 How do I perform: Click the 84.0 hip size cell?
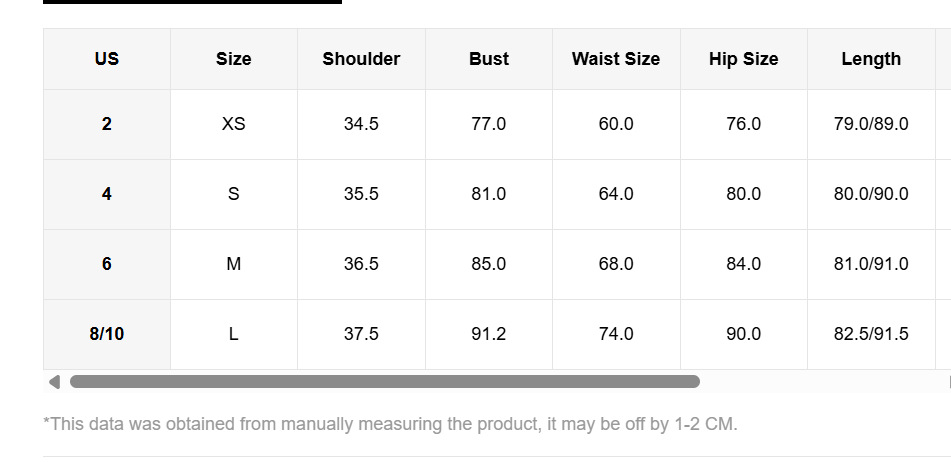(743, 264)
